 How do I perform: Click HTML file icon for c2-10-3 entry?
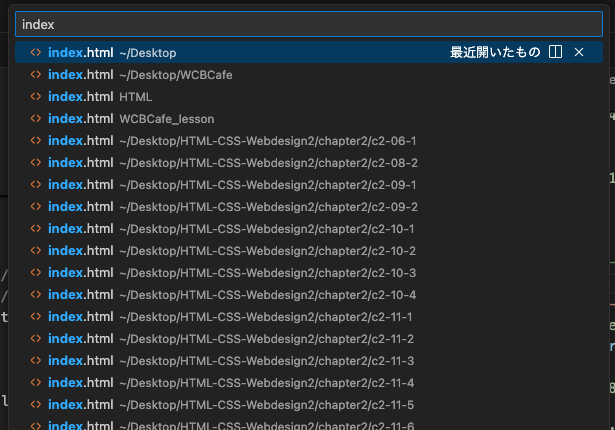(x=36, y=272)
